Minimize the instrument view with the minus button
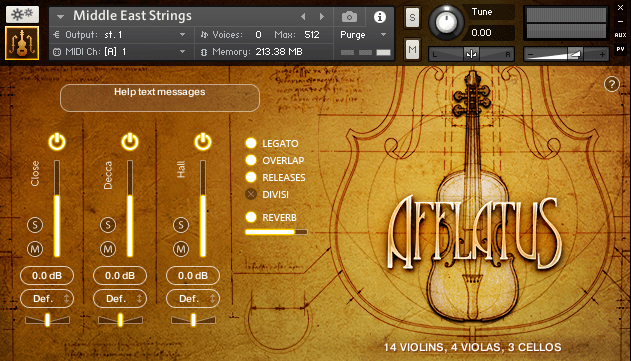This screenshot has height=361, width=631. click(x=620, y=22)
